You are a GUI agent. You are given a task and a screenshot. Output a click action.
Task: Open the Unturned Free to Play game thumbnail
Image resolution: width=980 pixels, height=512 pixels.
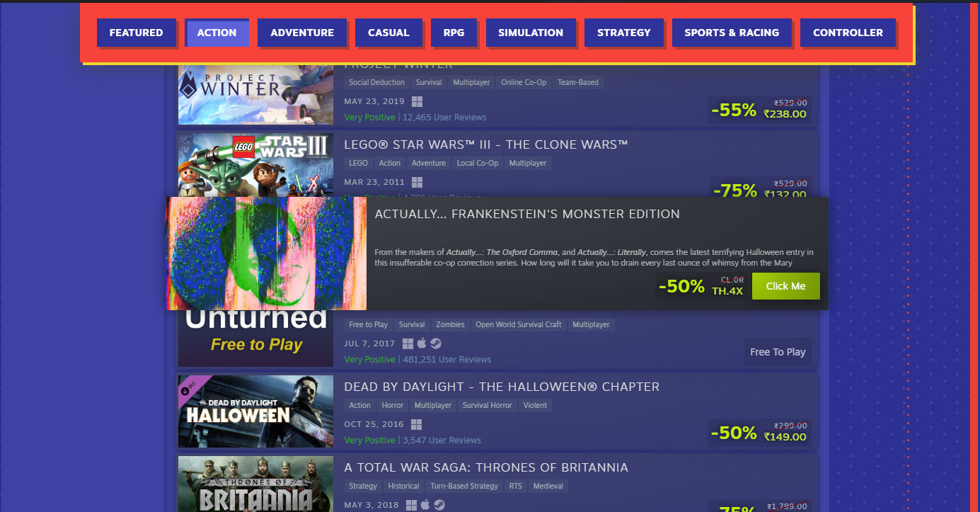(x=255, y=338)
